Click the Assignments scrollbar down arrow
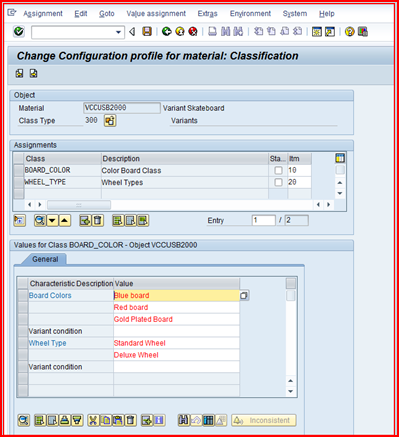The width and height of the screenshot is (399, 437). tap(340, 193)
